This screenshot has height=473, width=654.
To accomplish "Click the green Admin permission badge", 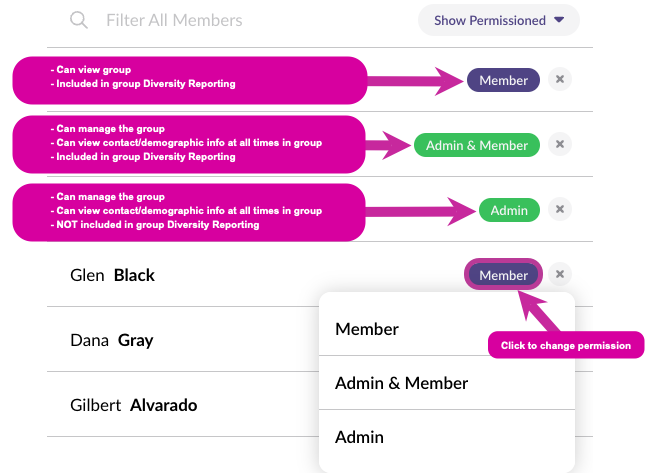I will 509,210.
